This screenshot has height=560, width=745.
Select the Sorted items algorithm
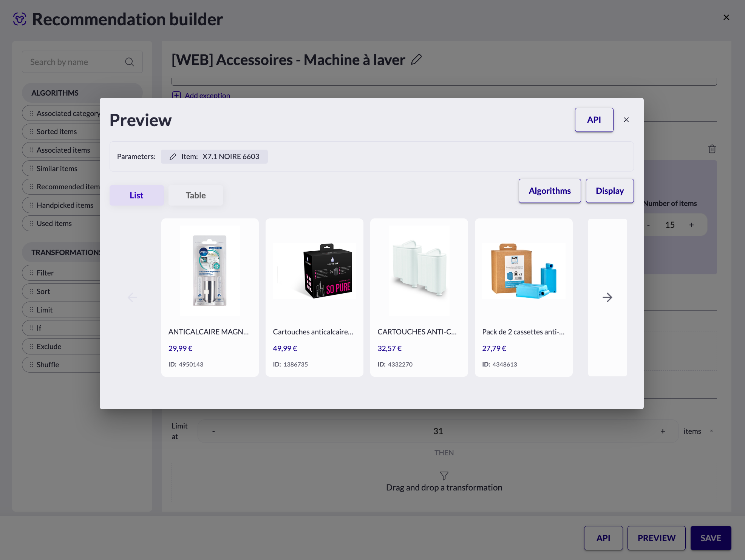click(61, 131)
